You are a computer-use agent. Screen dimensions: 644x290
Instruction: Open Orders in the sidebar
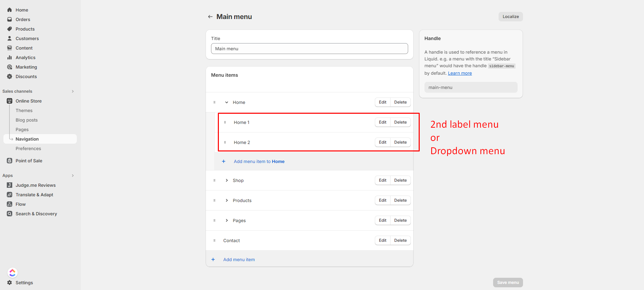[23, 19]
